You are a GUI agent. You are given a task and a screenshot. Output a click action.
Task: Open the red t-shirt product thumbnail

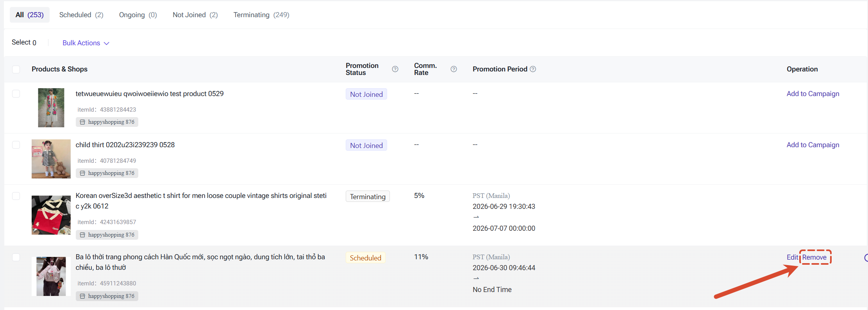(51, 215)
